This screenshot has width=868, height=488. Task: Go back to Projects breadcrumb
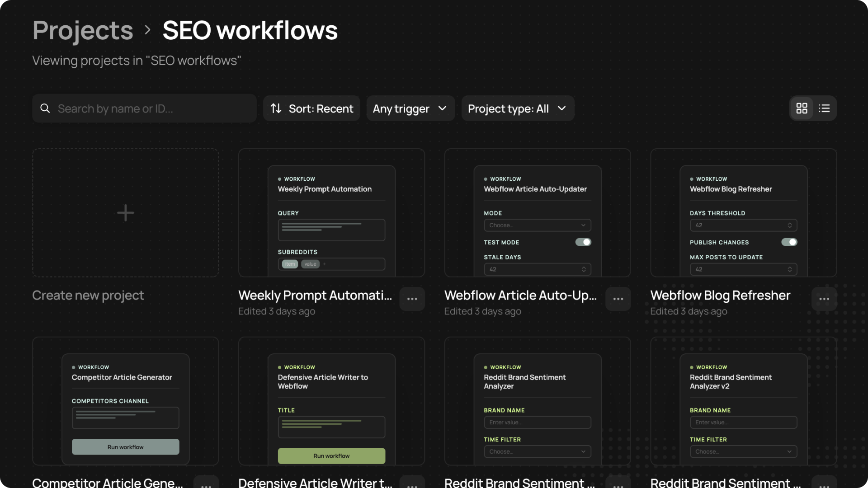pyautogui.click(x=83, y=31)
